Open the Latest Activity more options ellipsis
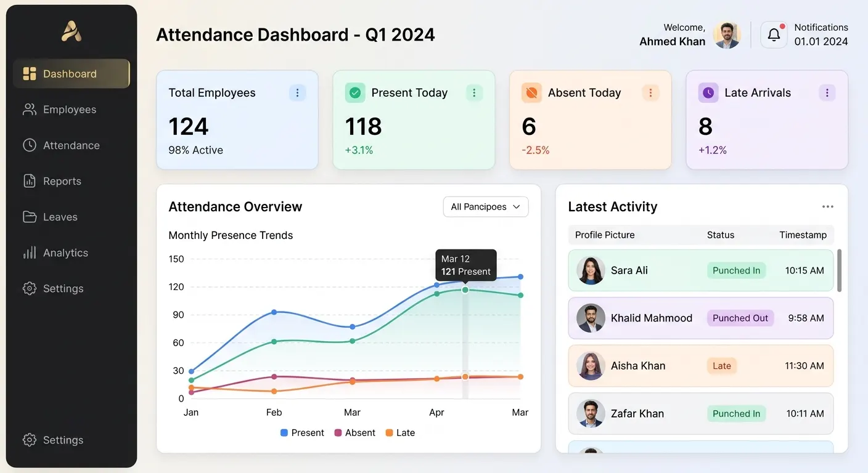The width and height of the screenshot is (868, 473). (828, 207)
